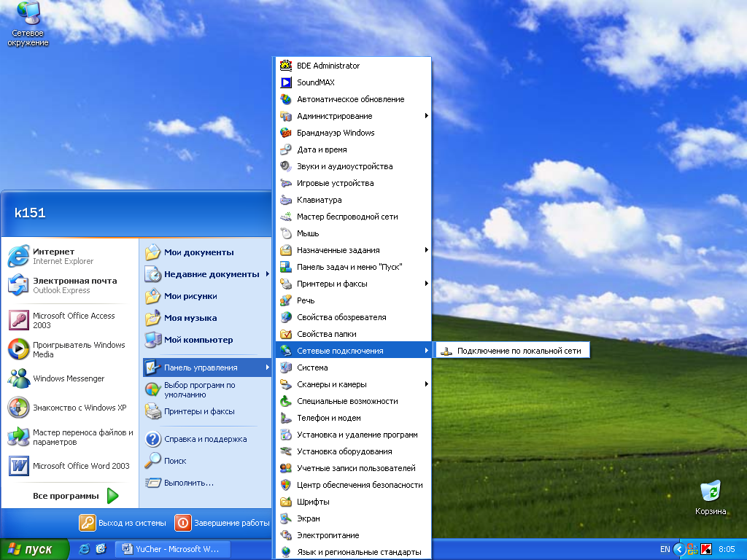Open Поиск in Start menu
The image size is (747, 560).
[x=206, y=461]
